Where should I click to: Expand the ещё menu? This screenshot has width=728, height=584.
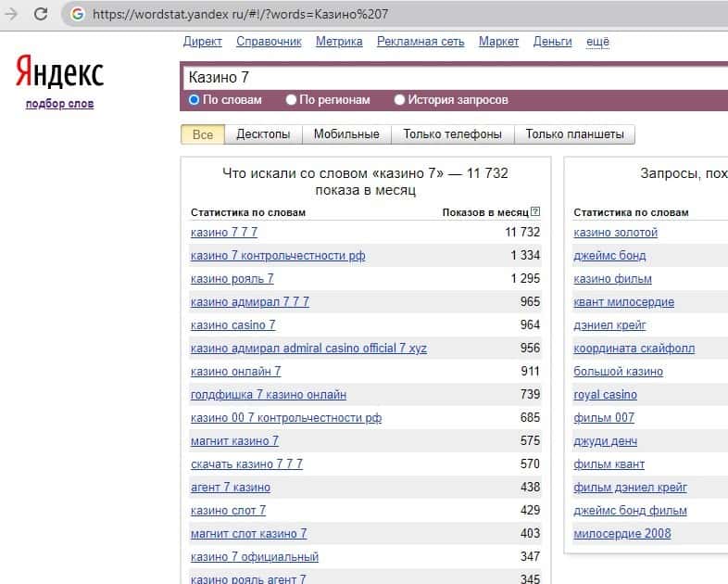(x=597, y=42)
